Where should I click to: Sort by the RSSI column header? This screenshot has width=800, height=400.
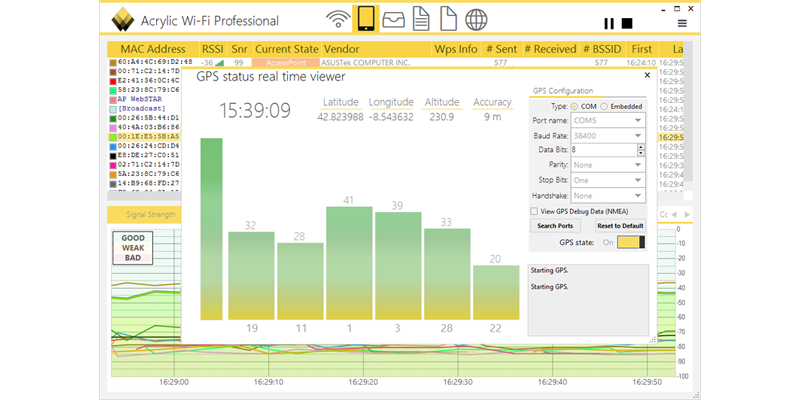[213, 49]
